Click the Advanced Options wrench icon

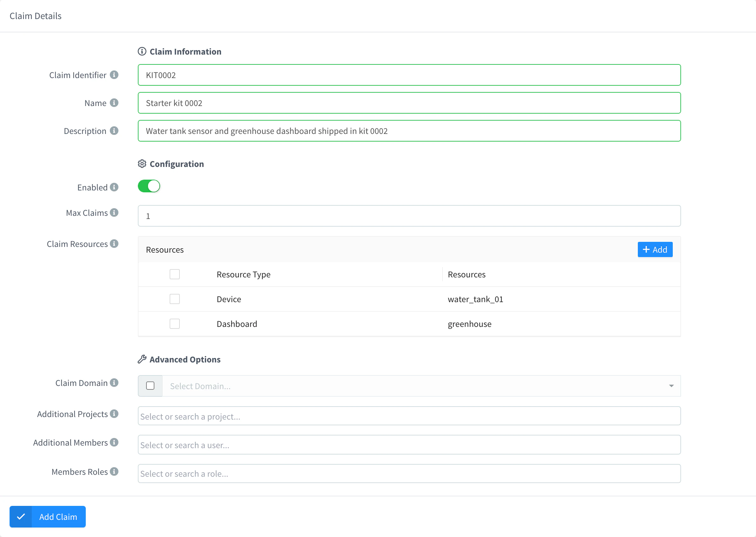142,359
